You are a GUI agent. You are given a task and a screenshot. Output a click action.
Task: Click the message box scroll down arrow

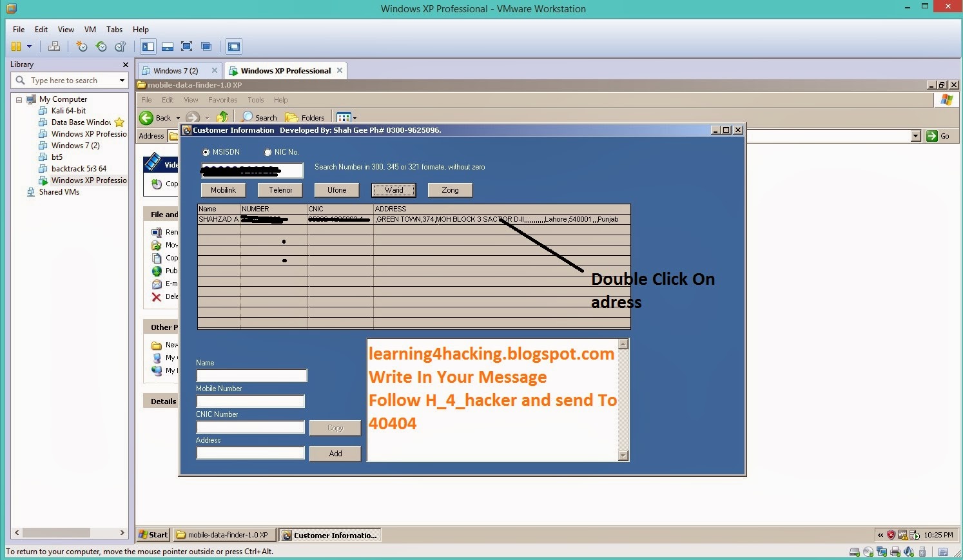click(623, 456)
